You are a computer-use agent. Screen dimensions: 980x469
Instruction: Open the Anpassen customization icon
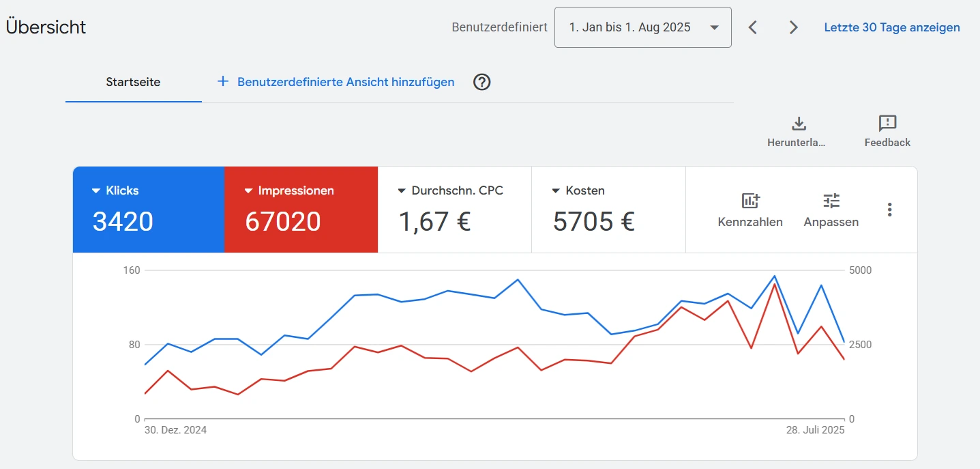[x=831, y=201]
